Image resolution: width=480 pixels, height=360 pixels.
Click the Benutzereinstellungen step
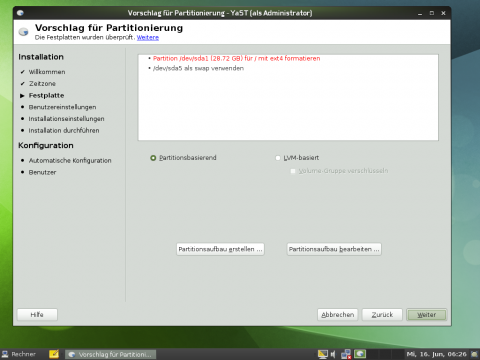[62, 107]
